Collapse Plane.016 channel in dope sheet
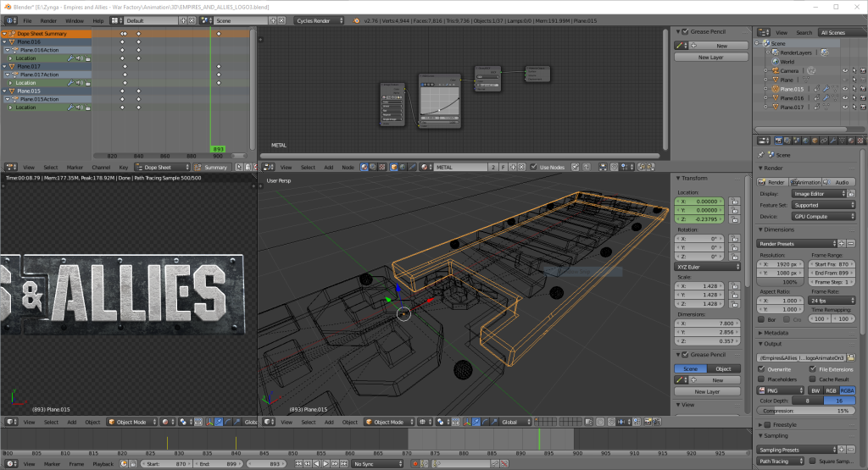This screenshot has height=470, width=868. click(5, 41)
